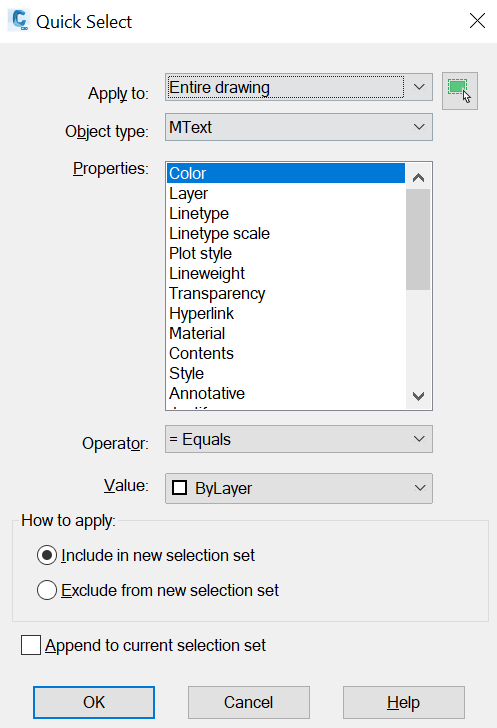
Task: Close the Quick Select dialog
Action: pos(477,21)
